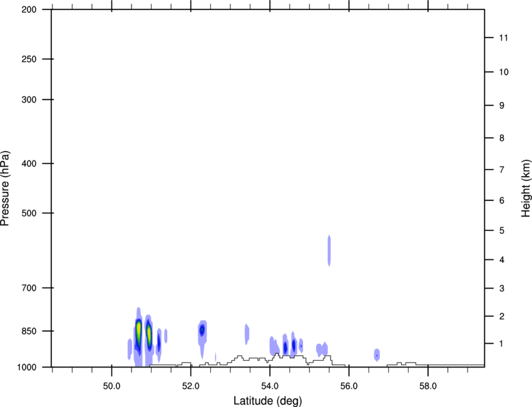Viewport: 532px width, 407px height.
Task: Click the 'Pressure (hPa)' axis title
Action: tap(5, 188)
